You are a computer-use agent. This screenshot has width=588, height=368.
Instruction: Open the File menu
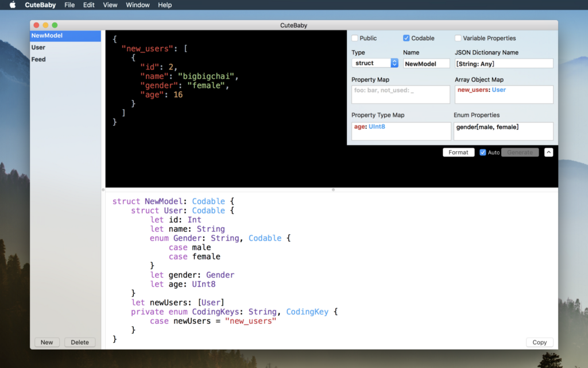coord(69,5)
